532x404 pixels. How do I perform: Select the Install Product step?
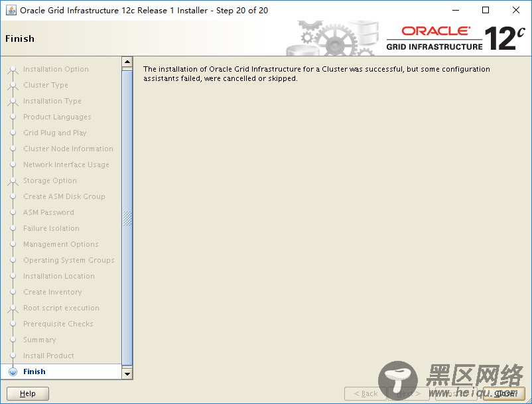[48, 356]
